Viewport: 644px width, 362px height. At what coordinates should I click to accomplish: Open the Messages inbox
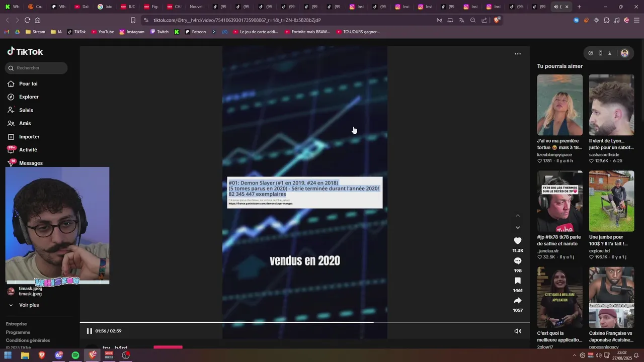pyautogui.click(x=31, y=163)
